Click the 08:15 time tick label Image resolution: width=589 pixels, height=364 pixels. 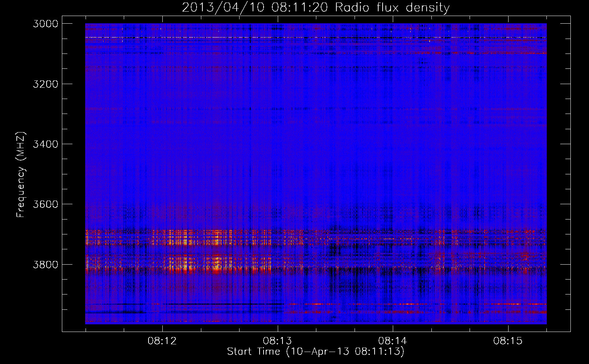pos(508,341)
